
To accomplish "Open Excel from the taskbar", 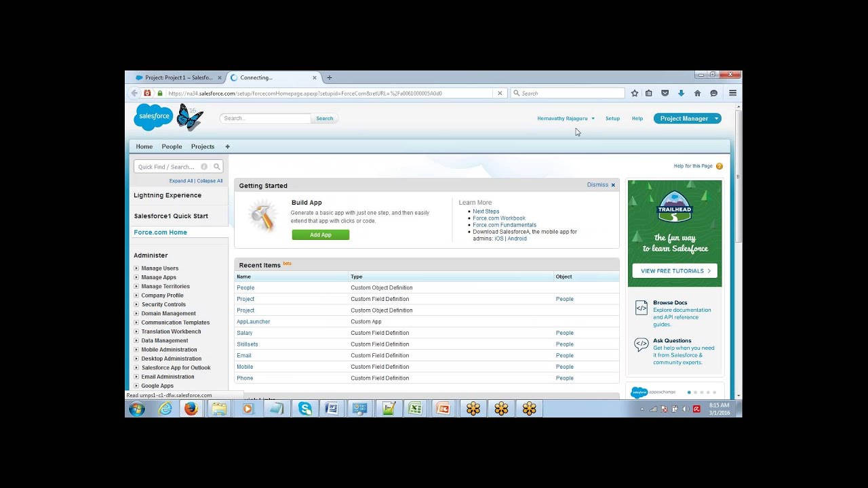I will coord(415,409).
